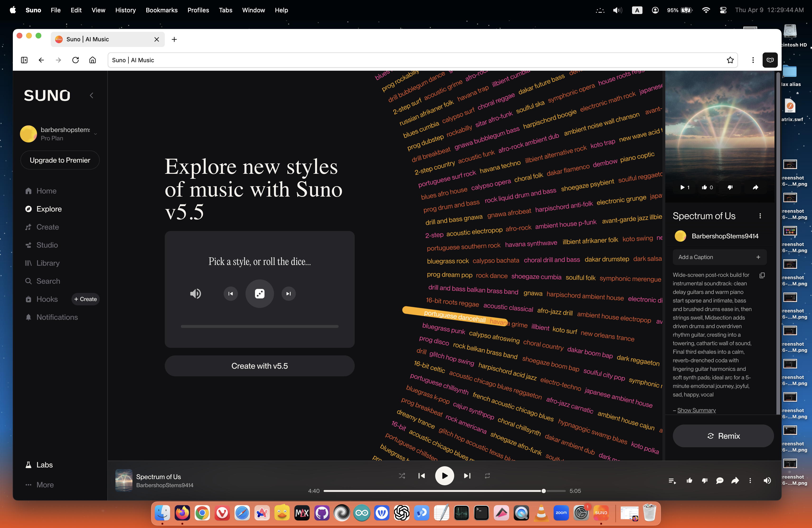
Task: Click the thumbs down on cover art
Action: click(730, 187)
